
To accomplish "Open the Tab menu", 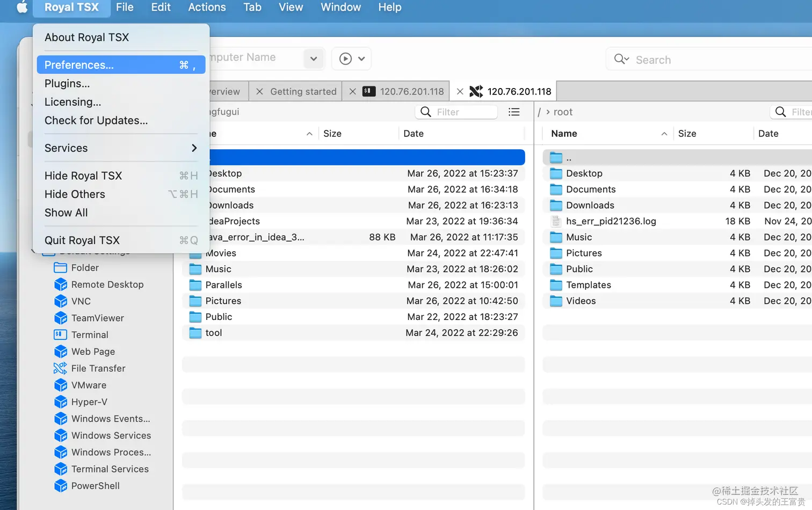I will (252, 8).
